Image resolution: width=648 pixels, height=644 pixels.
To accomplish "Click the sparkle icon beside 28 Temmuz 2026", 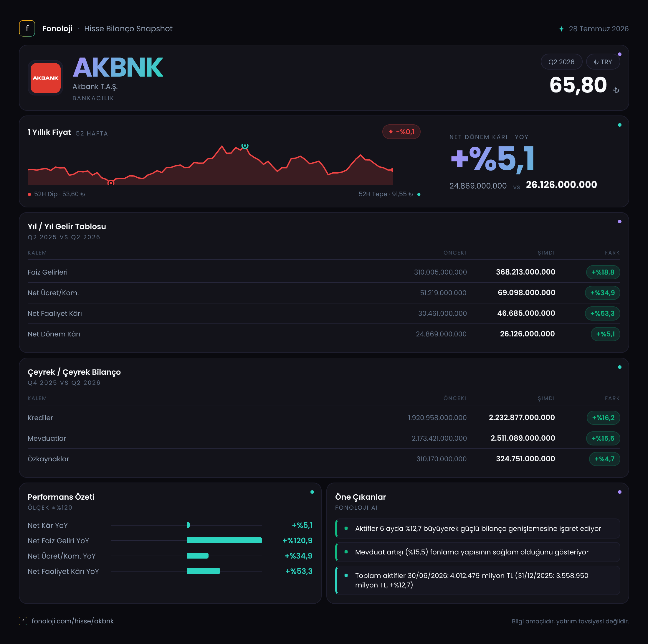I will 561,29.
